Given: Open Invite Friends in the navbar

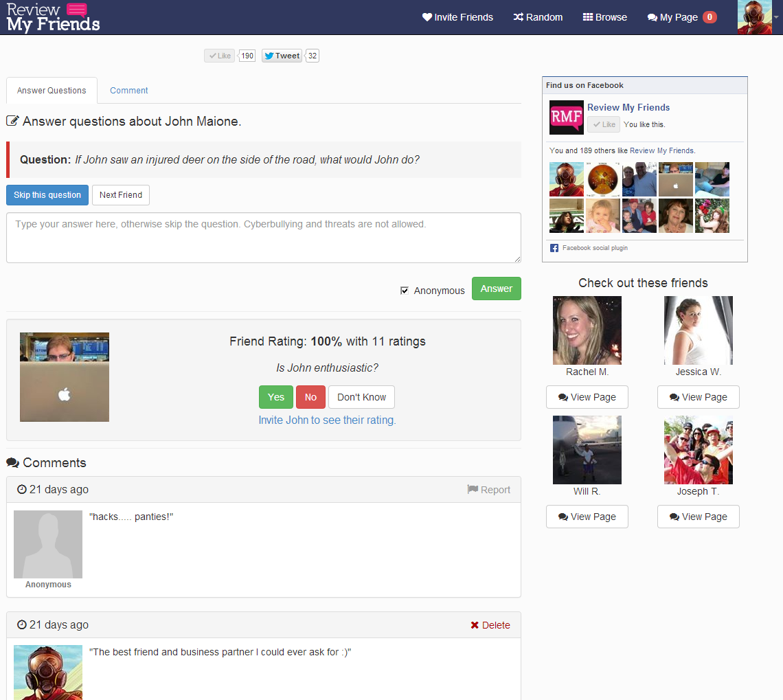Looking at the screenshot, I should [457, 17].
